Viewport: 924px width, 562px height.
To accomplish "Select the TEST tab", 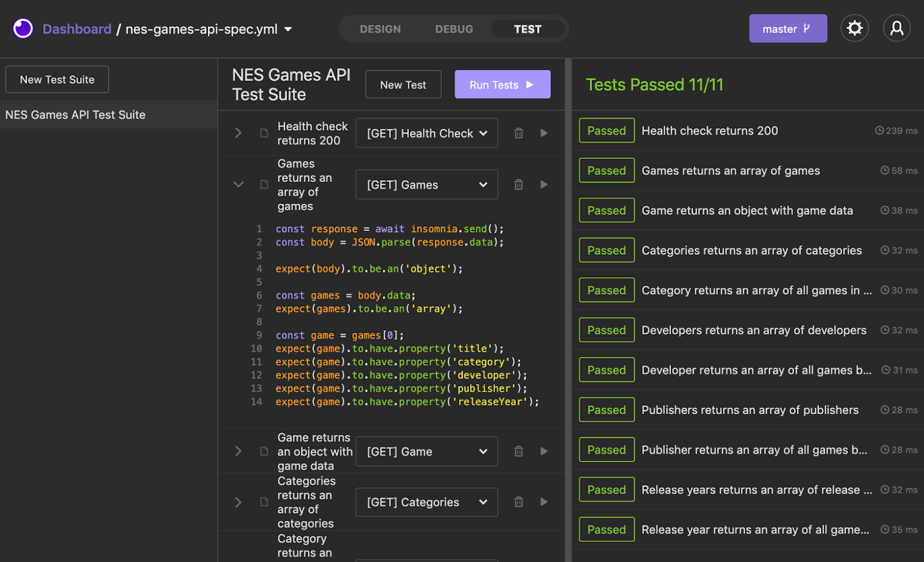I will [x=528, y=29].
